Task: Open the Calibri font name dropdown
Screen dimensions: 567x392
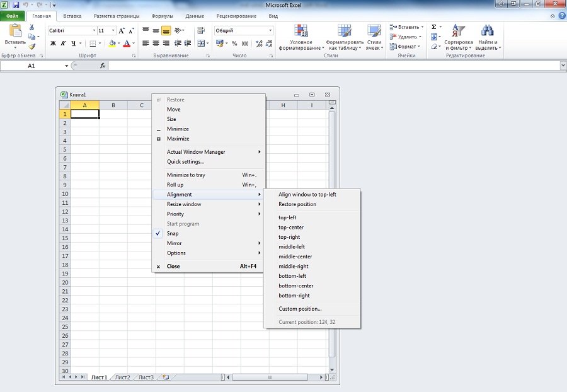Action: point(94,31)
